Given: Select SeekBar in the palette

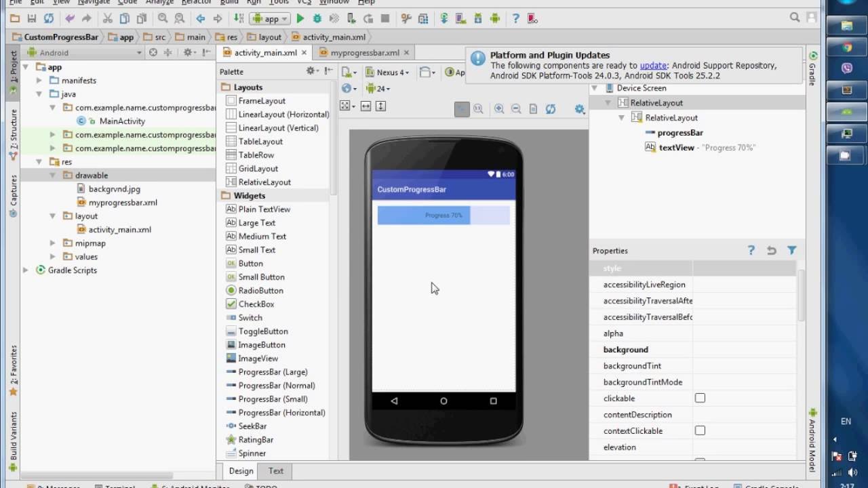Looking at the screenshot, I should pos(252,426).
